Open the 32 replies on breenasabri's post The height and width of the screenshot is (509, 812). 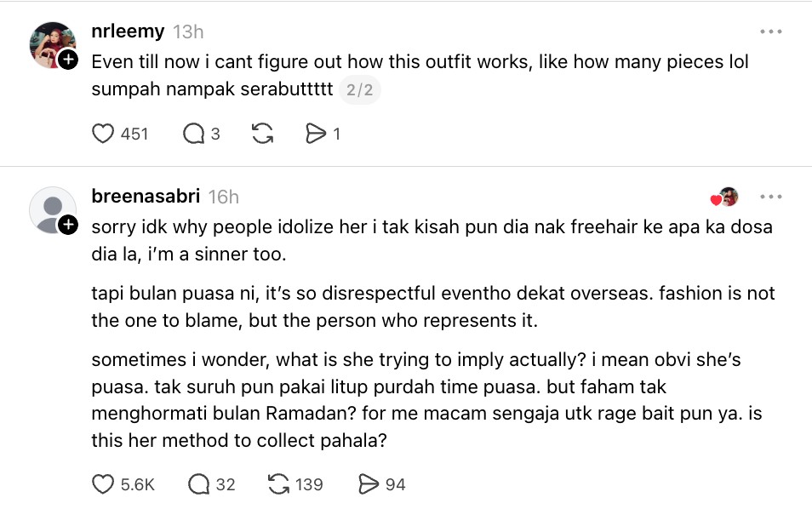pyautogui.click(x=198, y=484)
